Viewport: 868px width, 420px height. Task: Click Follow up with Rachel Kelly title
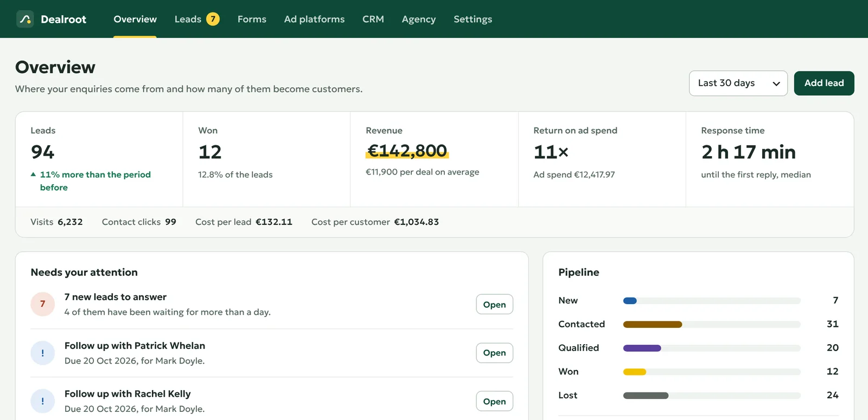tap(127, 394)
